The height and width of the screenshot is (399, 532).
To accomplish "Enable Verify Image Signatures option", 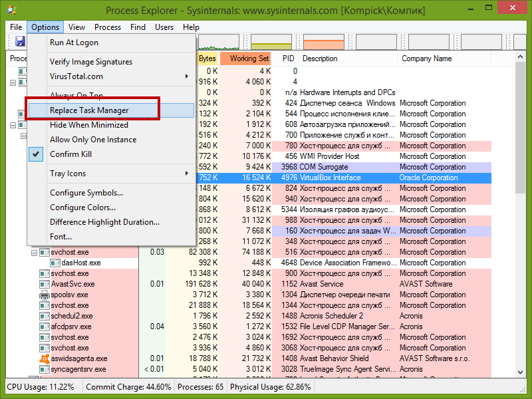I will coord(111,62).
